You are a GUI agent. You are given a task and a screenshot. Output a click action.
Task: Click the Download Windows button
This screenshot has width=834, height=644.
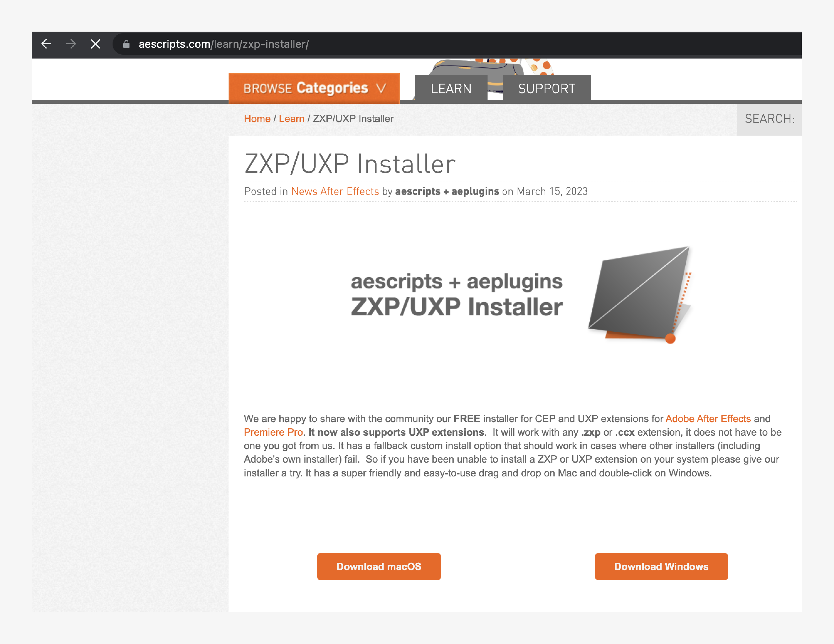[x=661, y=567]
